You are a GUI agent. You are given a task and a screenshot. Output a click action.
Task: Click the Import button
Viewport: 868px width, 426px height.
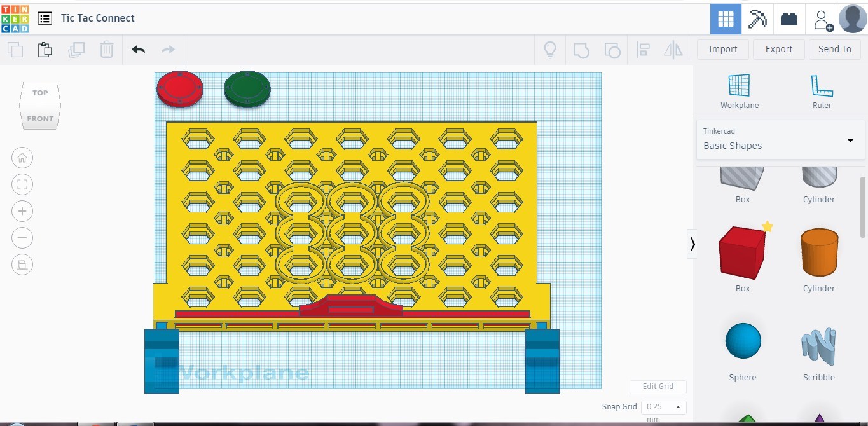[x=723, y=50]
